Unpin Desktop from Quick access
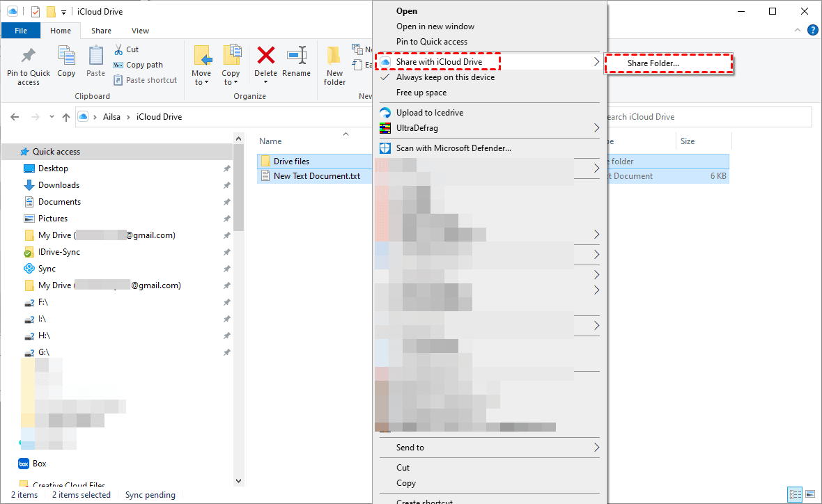 point(226,168)
